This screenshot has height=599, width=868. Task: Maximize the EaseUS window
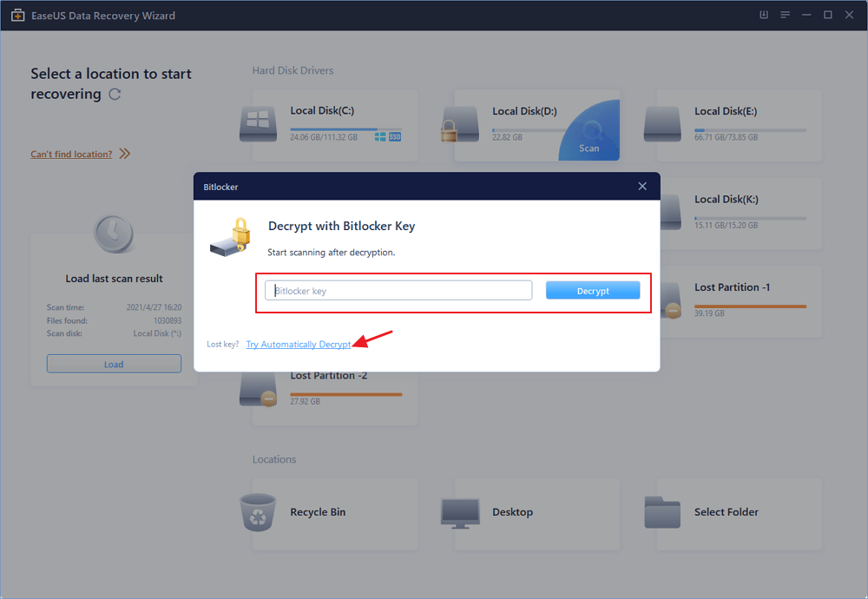pyautogui.click(x=827, y=15)
